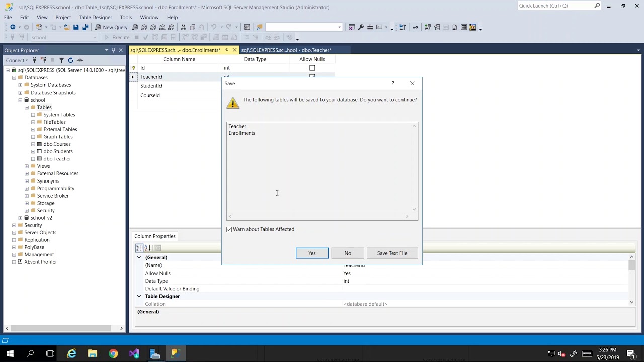Open Google Chrome from the taskbar

click(x=113, y=354)
